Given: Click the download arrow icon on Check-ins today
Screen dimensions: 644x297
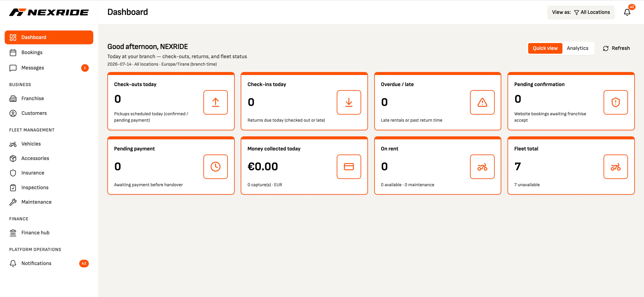Looking at the screenshot, I should coord(349,102).
